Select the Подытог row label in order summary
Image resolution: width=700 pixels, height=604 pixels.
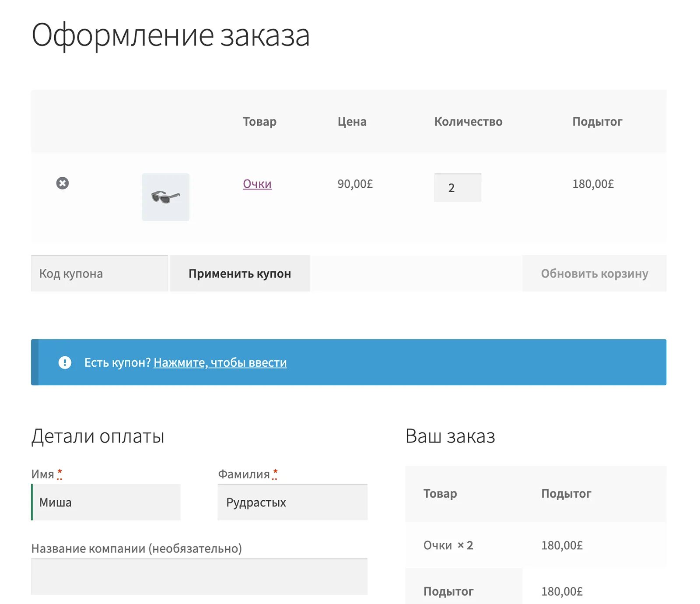448,591
